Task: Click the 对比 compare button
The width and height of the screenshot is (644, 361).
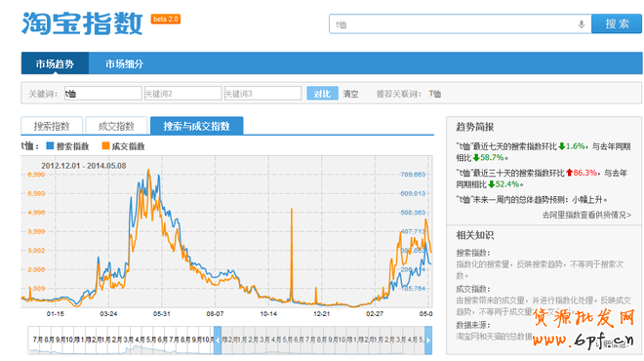Action: pyautogui.click(x=322, y=94)
